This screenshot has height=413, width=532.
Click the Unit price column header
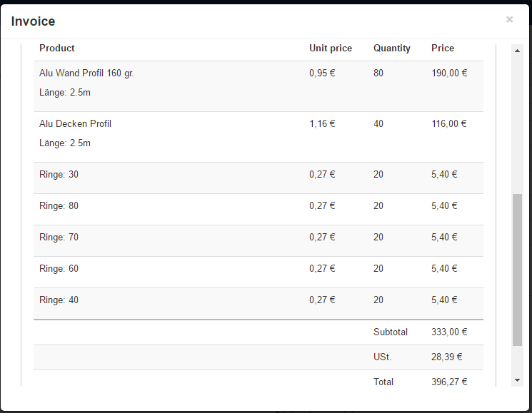[x=331, y=49]
